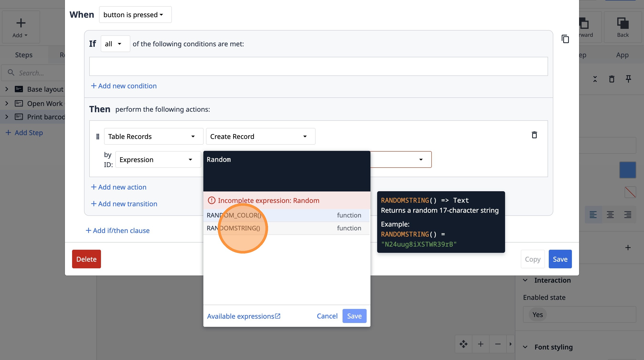Click the duplicate clause icon next to If
The height and width of the screenshot is (360, 644).
pos(565,39)
